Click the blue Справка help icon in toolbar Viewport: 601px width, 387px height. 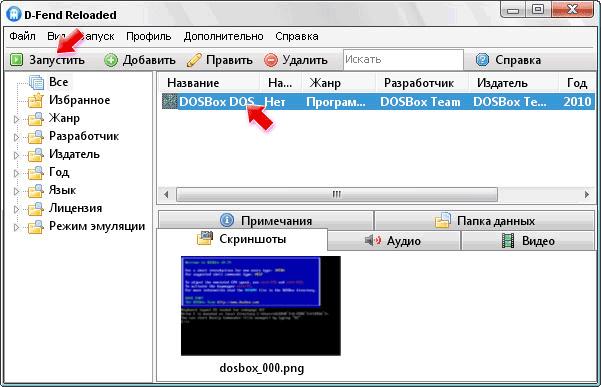(x=482, y=60)
